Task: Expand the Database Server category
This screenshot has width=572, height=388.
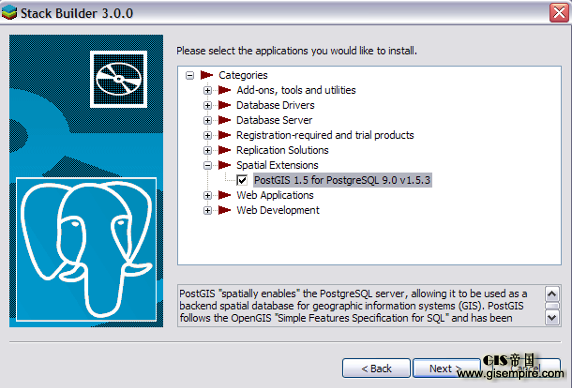Action: click(x=208, y=120)
